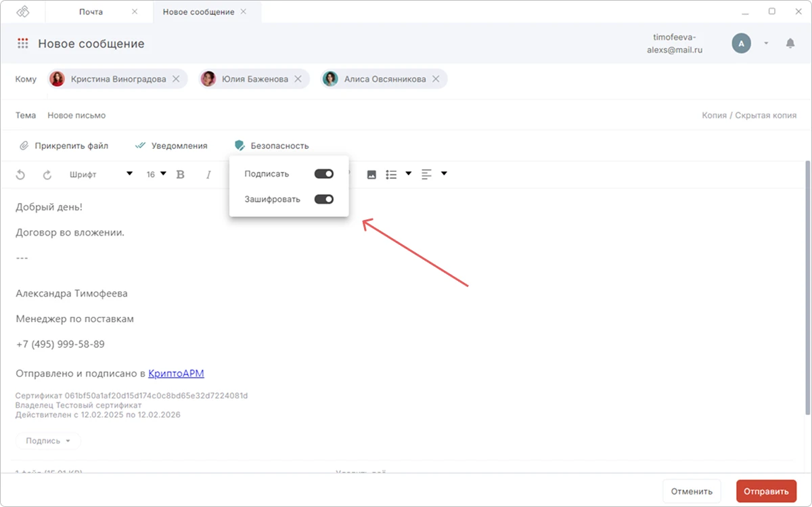Open the Подпись signature dropdown
Image resolution: width=812 pixels, height=507 pixels.
48,441
